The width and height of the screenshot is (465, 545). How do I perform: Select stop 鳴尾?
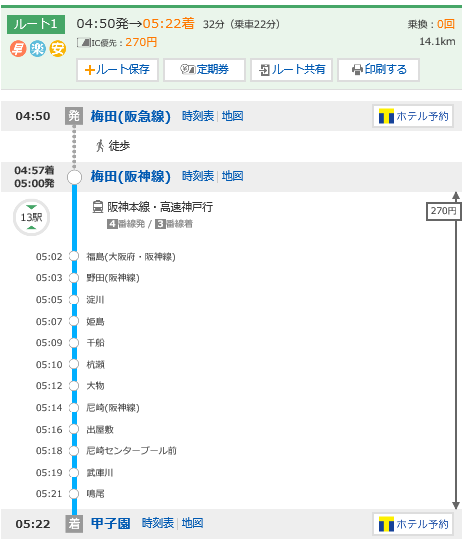click(x=95, y=494)
